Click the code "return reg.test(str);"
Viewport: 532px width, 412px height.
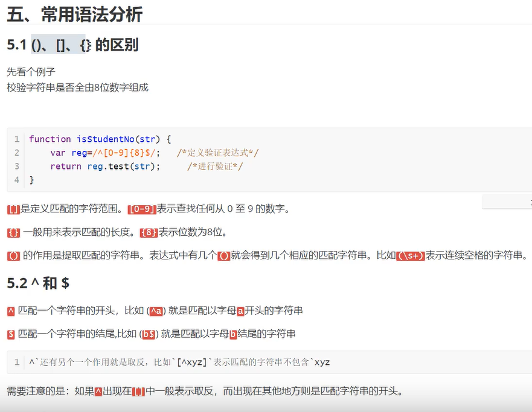click(x=105, y=166)
